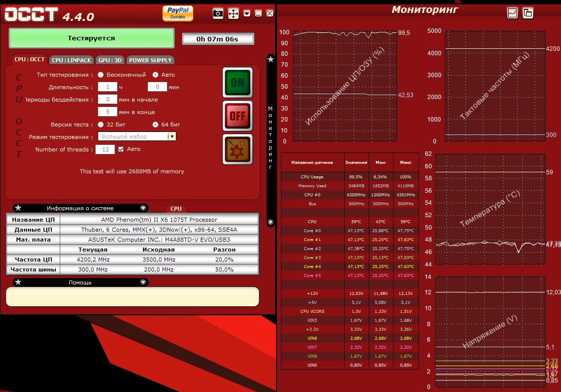Click the AMD Phenom II X6 1075T name
Screen dimensions: 561x392
tap(159, 220)
